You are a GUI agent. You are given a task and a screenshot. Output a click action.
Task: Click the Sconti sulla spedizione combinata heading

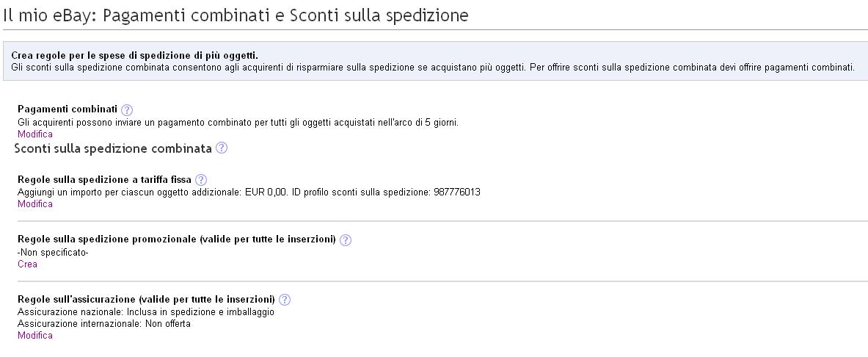pyautogui.click(x=113, y=148)
